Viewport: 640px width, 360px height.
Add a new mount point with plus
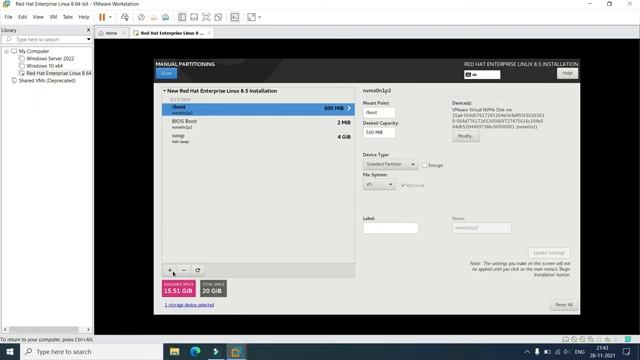(x=170, y=270)
